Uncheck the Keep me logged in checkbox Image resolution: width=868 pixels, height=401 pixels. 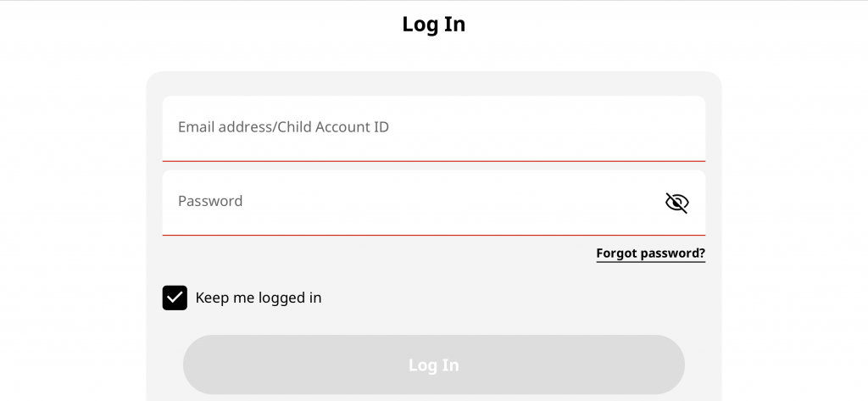(x=175, y=298)
